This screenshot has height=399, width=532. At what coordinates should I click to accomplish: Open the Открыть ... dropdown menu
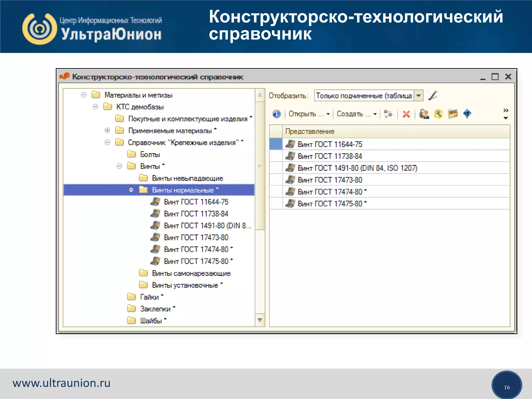point(309,114)
